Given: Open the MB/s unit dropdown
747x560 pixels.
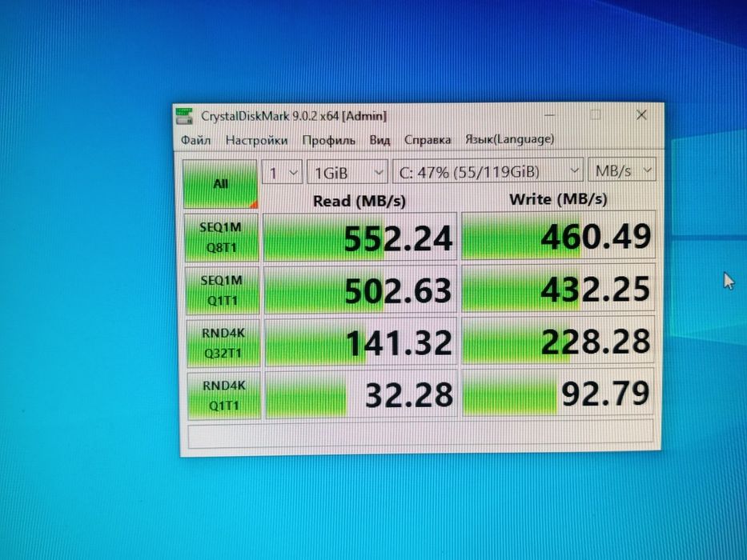Looking at the screenshot, I should (622, 170).
